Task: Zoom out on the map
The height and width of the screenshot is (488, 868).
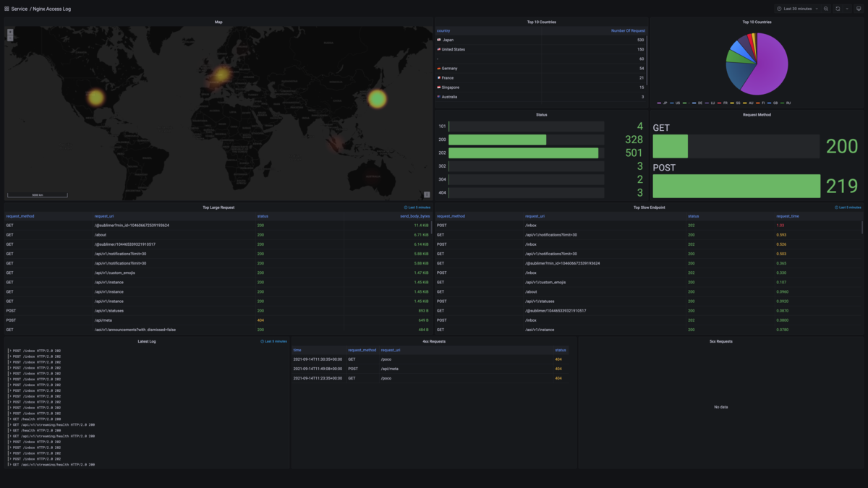Action: point(10,38)
